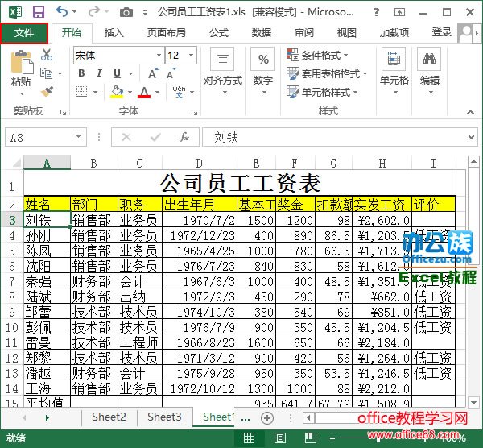Click the Cut scissors icon
The height and width of the screenshot is (448, 483).
point(47,55)
